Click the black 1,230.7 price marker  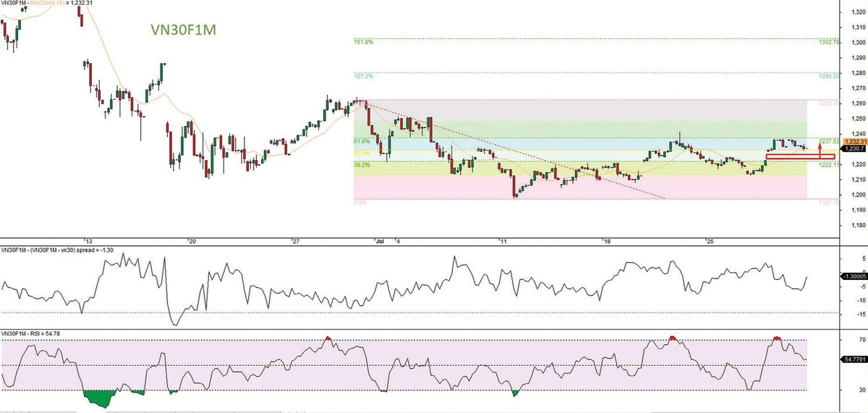point(853,149)
